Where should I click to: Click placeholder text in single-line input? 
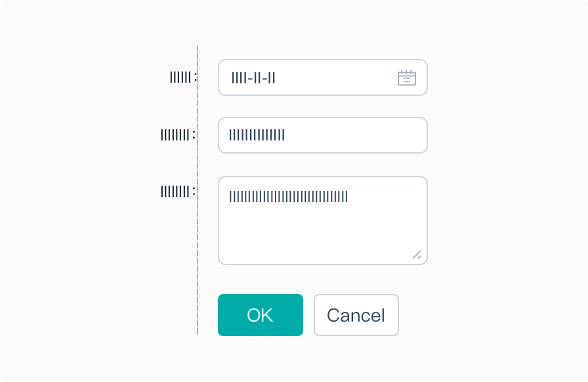coord(257,135)
